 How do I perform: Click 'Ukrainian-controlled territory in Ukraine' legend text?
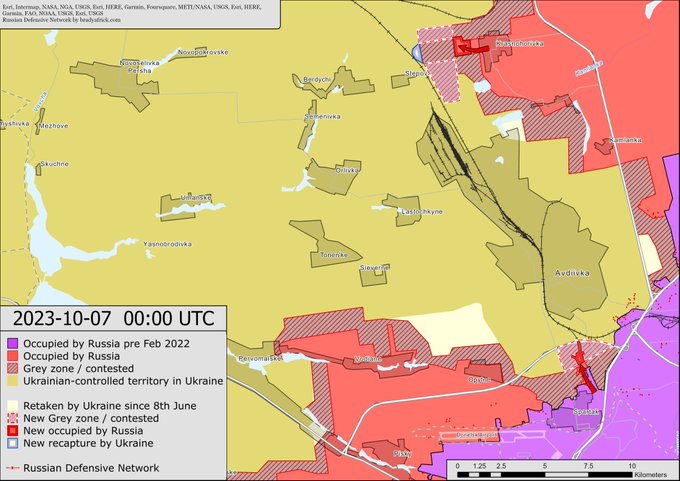(x=123, y=381)
